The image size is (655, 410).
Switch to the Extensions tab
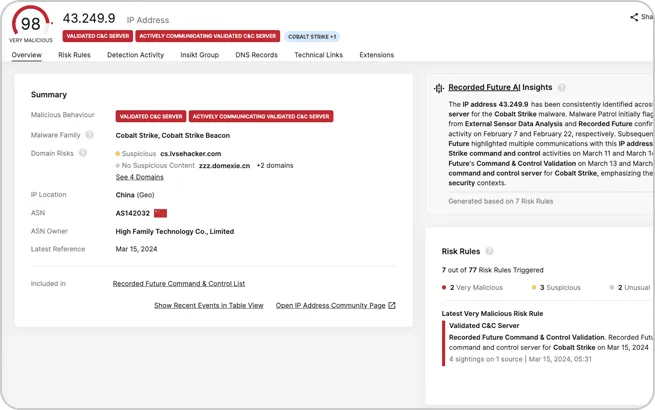(376, 55)
